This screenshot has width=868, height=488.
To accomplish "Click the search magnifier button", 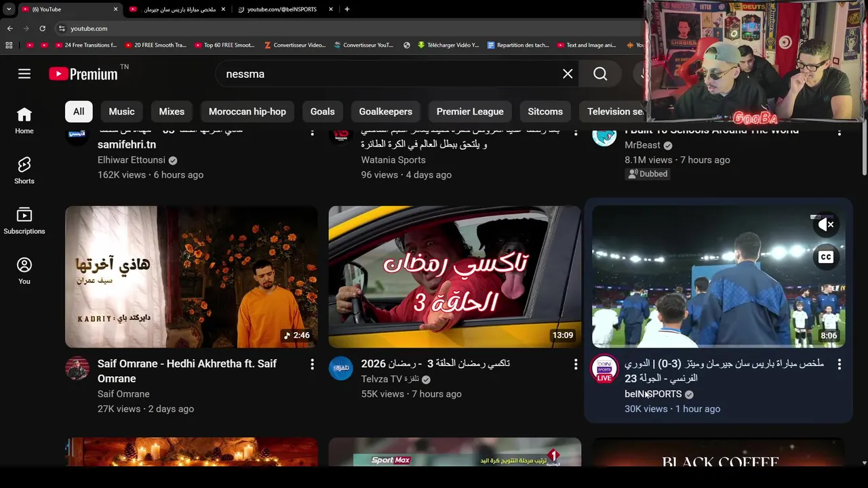I will pos(600,74).
